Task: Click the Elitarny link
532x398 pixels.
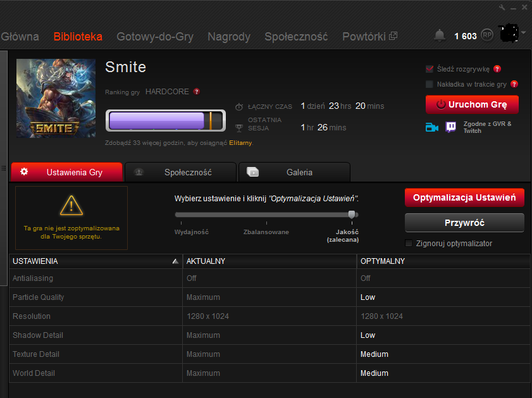Action: coord(240,143)
